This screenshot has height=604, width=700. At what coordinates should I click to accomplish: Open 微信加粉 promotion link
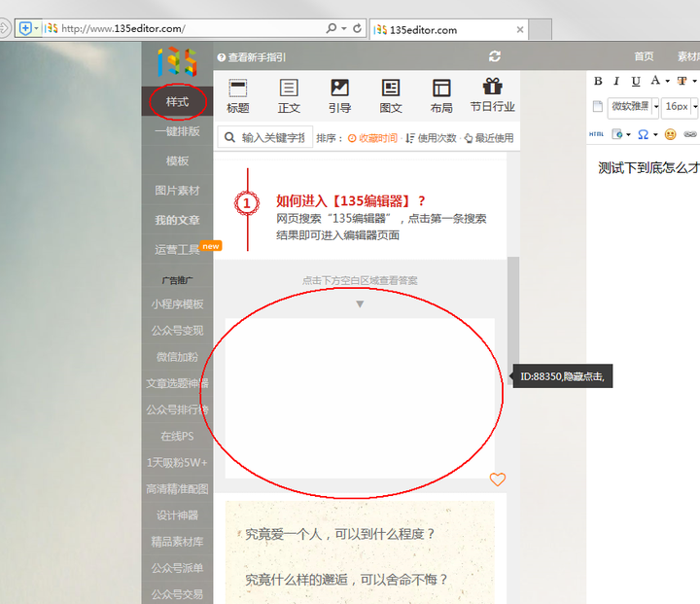(177, 357)
